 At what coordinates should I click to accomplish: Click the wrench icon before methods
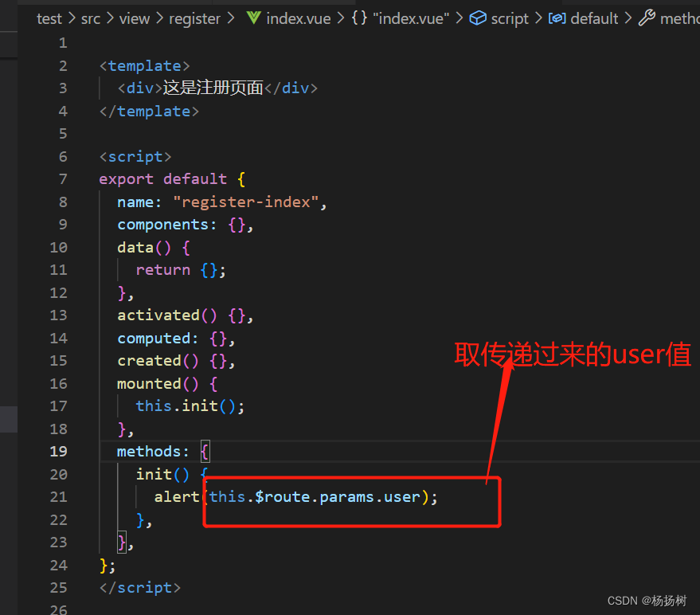pos(647,18)
